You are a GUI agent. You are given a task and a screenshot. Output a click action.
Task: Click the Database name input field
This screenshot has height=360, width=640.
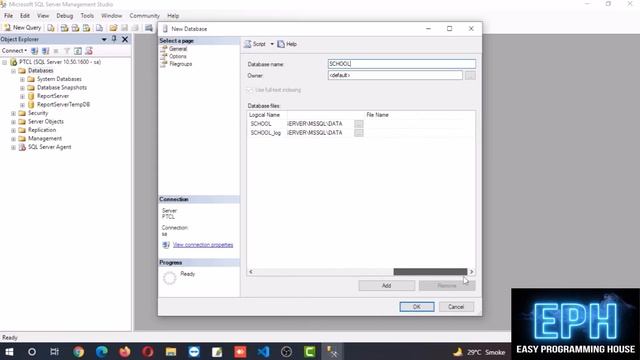click(x=402, y=64)
